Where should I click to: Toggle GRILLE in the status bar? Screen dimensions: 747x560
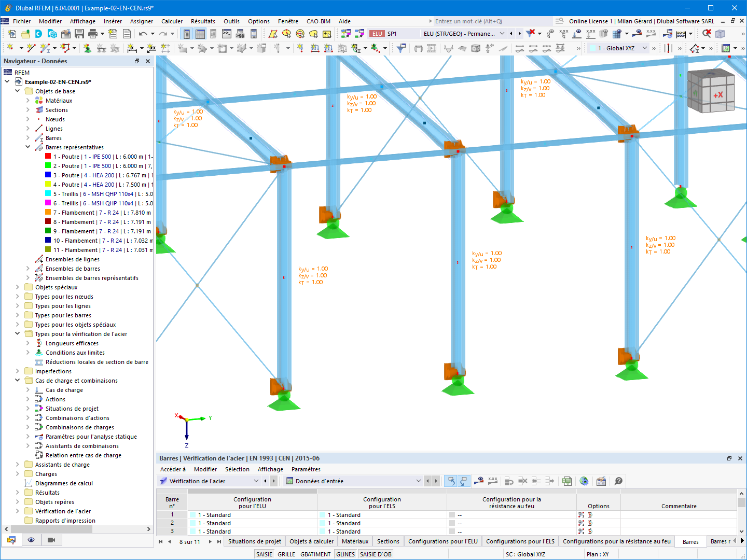(286, 554)
